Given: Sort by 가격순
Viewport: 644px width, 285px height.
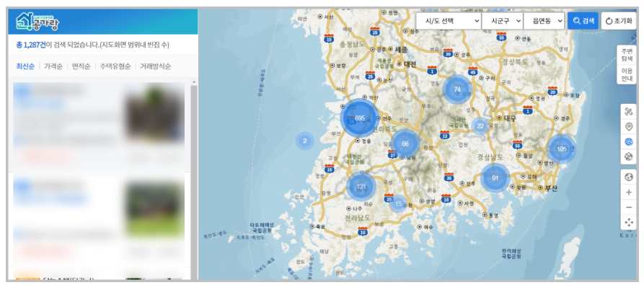Looking at the screenshot, I should [53, 66].
